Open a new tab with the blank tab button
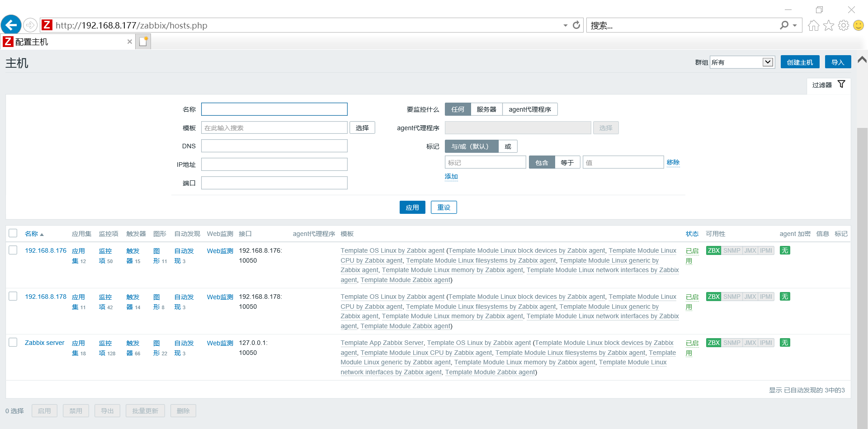 point(144,42)
